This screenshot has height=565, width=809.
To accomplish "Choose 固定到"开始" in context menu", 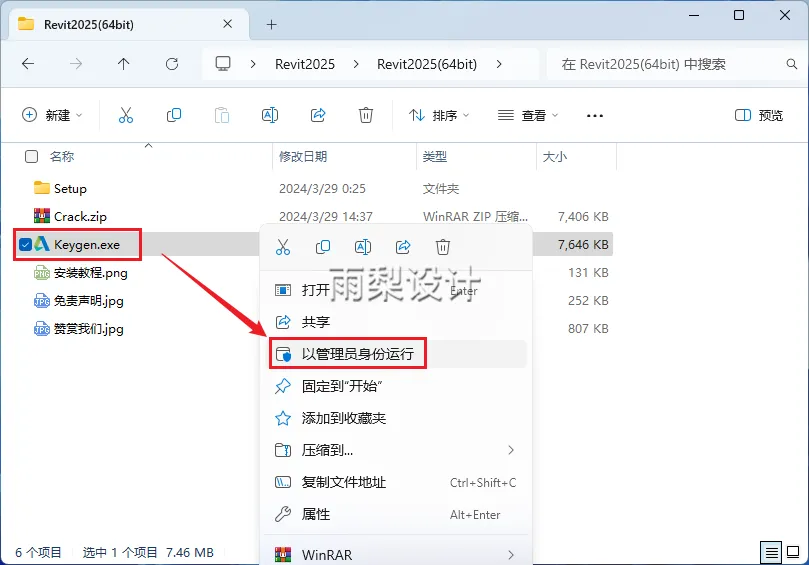I will [396, 386].
